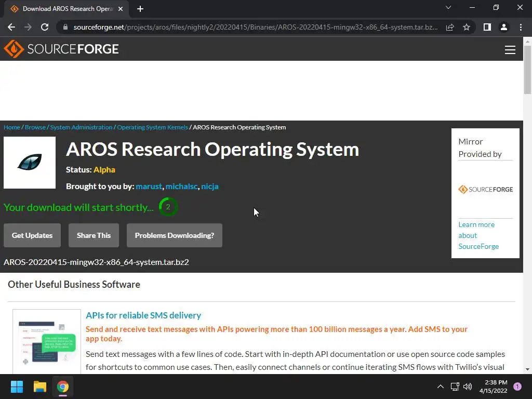Click the share page icon in address bar
The height and width of the screenshot is (399, 532).
pos(450,27)
